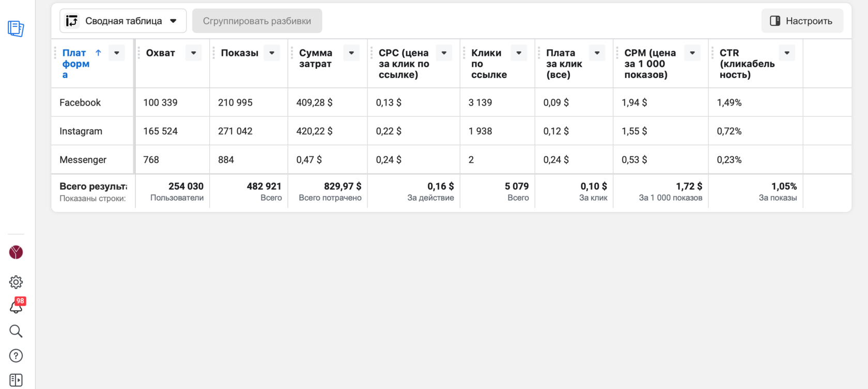This screenshot has height=389, width=868.
Task: Select the Facebook row label
Action: click(x=80, y=102)
